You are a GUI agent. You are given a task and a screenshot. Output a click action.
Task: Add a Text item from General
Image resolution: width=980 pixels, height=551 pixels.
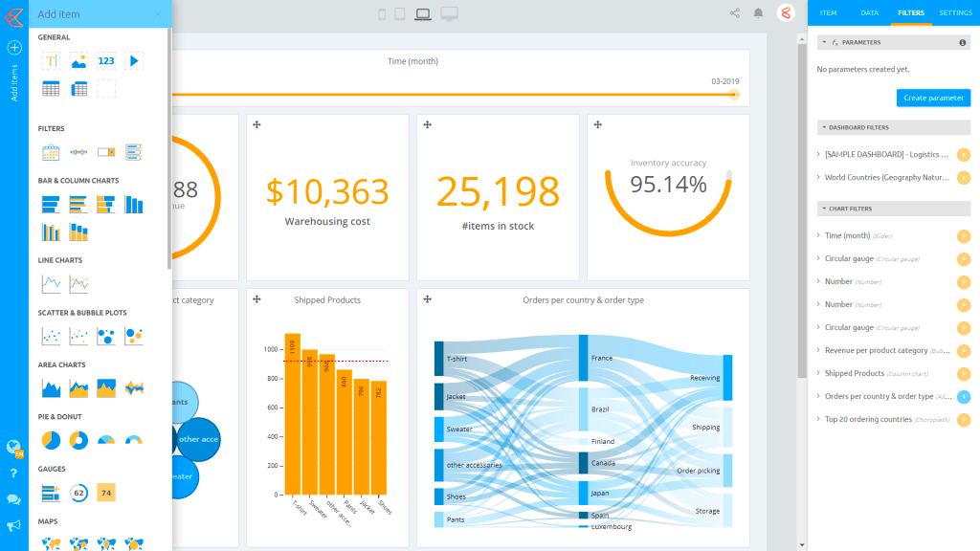52,61
